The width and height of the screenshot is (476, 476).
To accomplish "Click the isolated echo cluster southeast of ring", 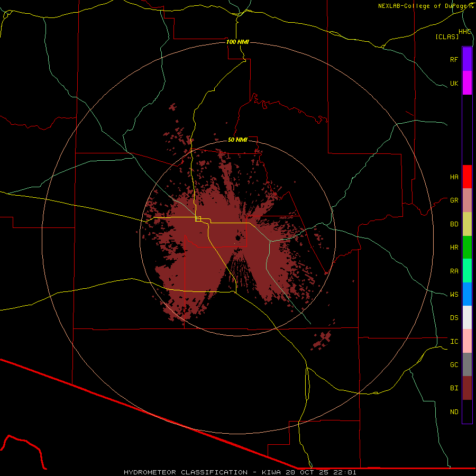I will [x=322, y=340].
